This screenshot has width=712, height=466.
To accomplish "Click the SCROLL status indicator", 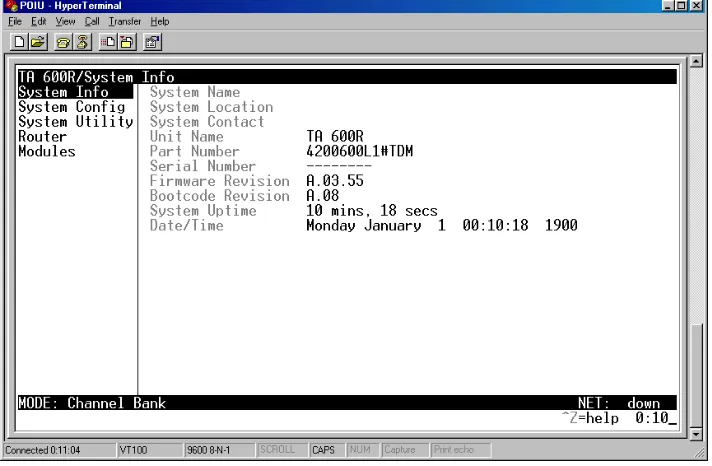I will click(x=282, y=450).
